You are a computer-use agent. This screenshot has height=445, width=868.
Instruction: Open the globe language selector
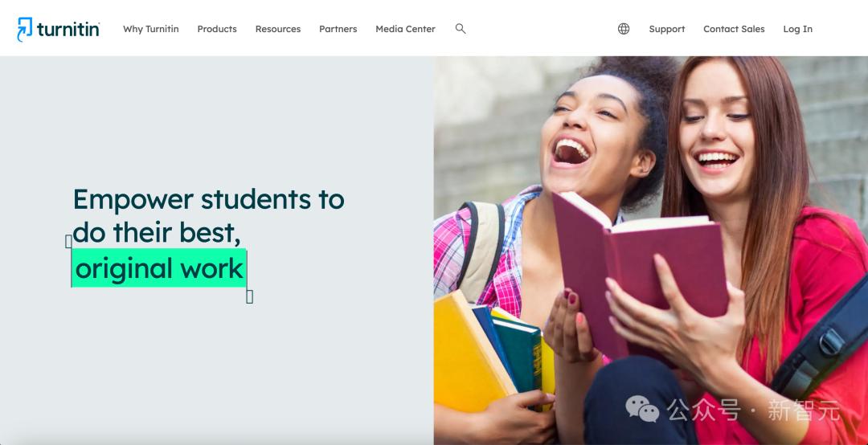[x=624, y=29]
